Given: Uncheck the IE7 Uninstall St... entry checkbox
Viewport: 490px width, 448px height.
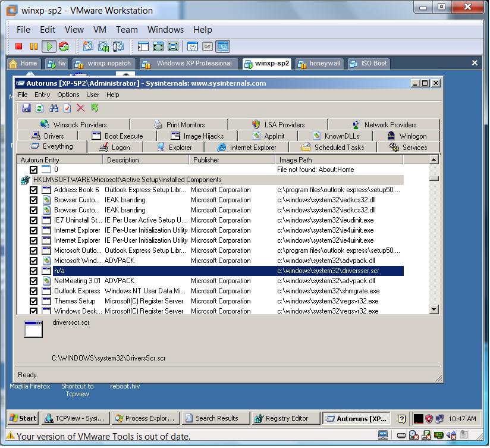Looking at the screenshot, I should (33, 220).
